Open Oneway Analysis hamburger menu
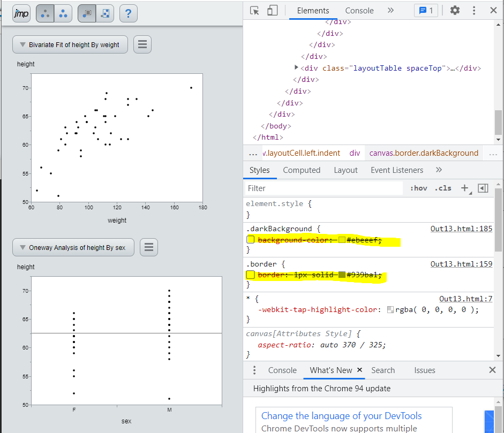 tap(149, 247)
